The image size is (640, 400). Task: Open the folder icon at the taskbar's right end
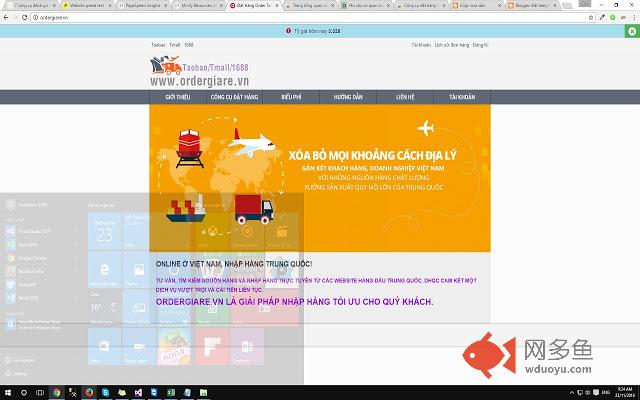[203, 393]
